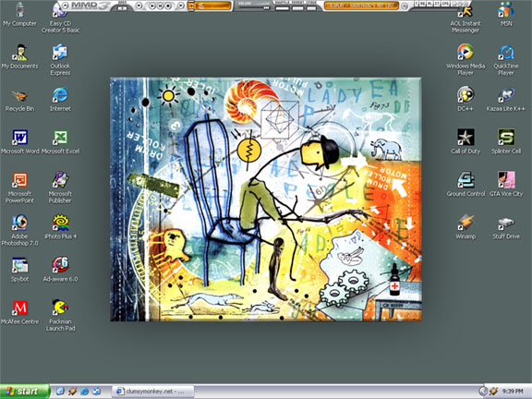This screenshot has height=399, width=532.
Task: Click the MMD3 song title display
Action: pyautogui.click(x=361, y=6)
